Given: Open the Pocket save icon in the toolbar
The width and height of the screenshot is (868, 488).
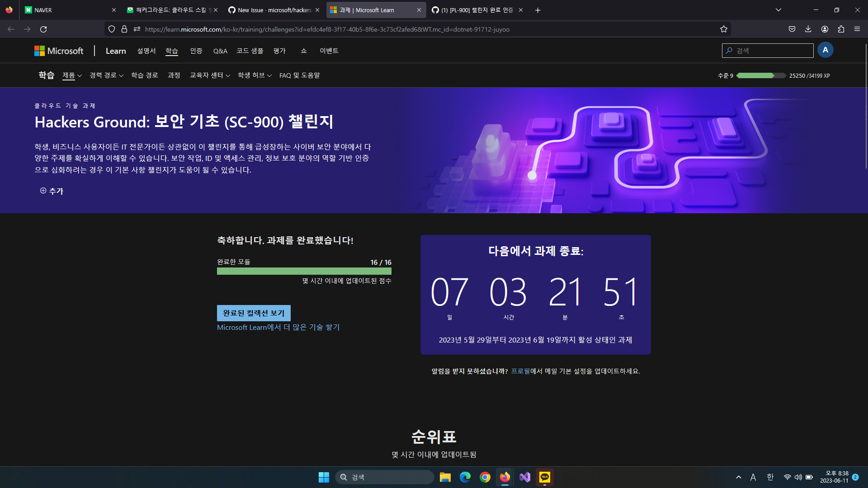Looking at the screenshot, I should 792,29.
